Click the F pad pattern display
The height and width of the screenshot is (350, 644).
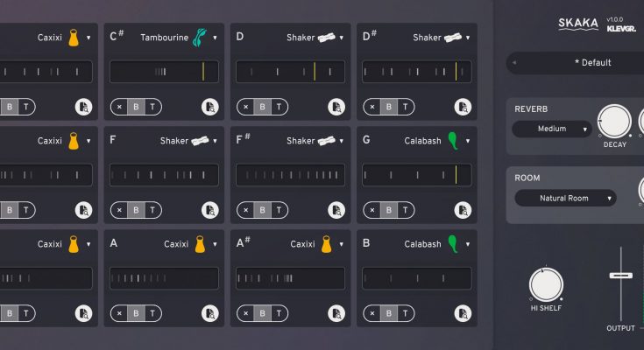point(164,175)
